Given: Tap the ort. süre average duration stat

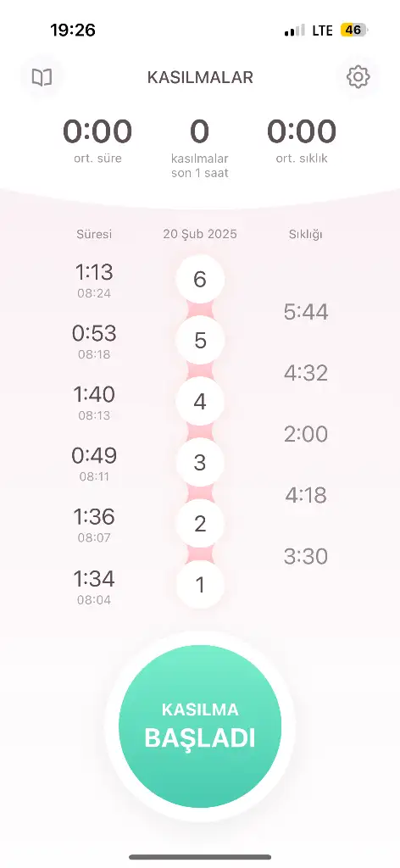Looking at the screenshot, I should point(97,141).
